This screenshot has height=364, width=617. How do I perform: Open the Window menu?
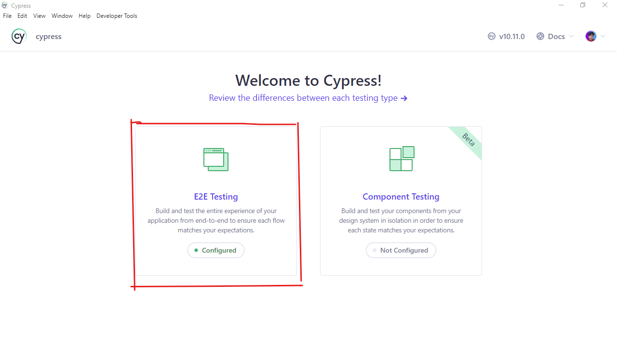[x=62, y=16]
